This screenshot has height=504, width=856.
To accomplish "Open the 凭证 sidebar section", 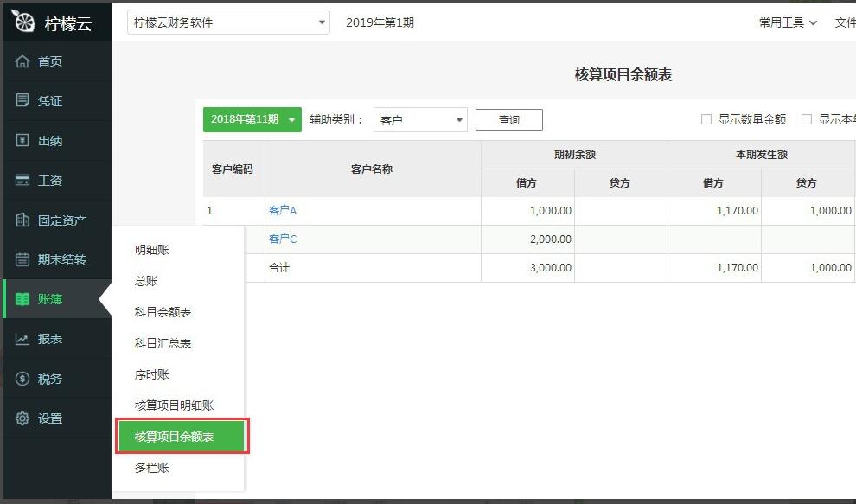I will coord(57,100).
